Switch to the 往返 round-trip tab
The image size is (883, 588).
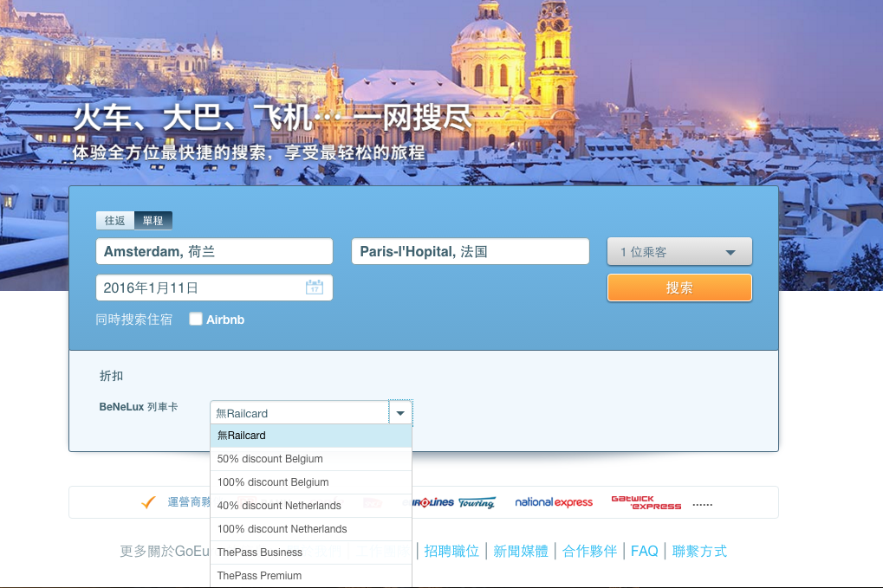coord(115,221)
